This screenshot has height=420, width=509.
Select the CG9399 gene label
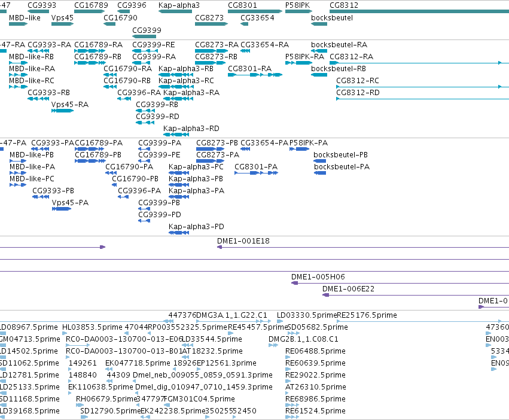[147, 30]
